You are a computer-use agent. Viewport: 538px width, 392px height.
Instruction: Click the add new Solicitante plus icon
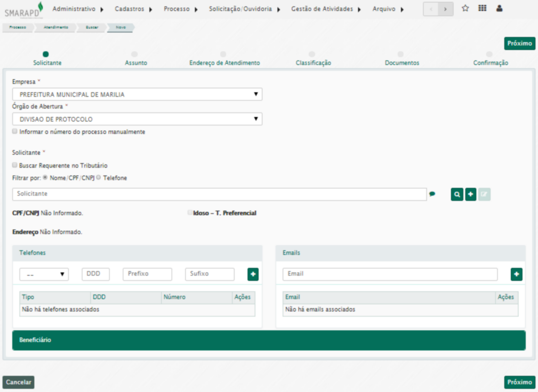coord(471,195)
